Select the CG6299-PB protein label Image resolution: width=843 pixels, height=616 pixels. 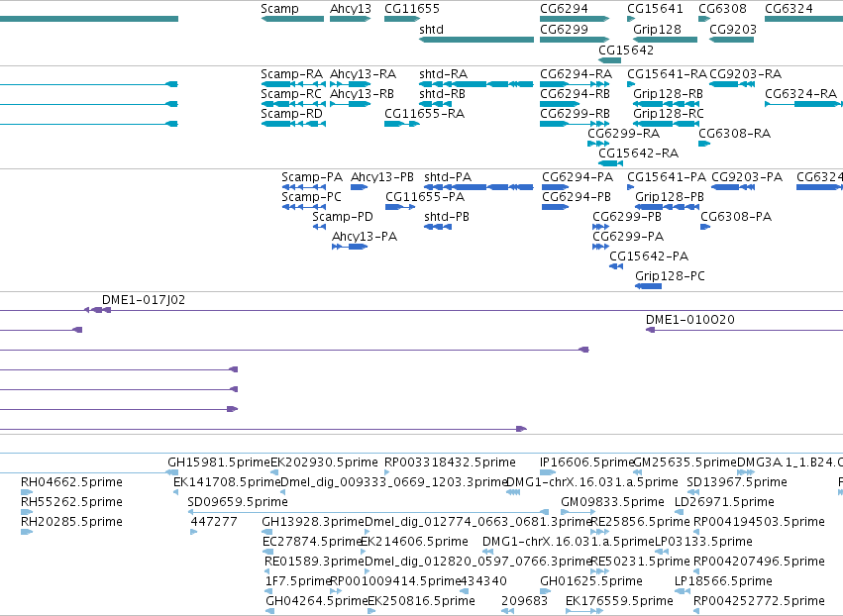627,217
